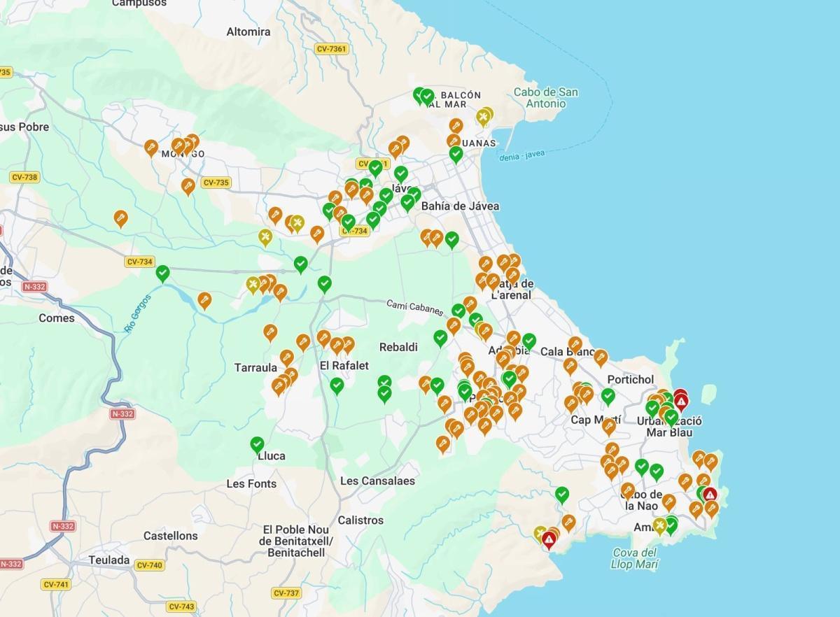Image resolution: width=840 pixels, height=617 pixels.
Task: Select the green check marker on Rio Gorgos near CV-734
Action: tap(163, 273)
